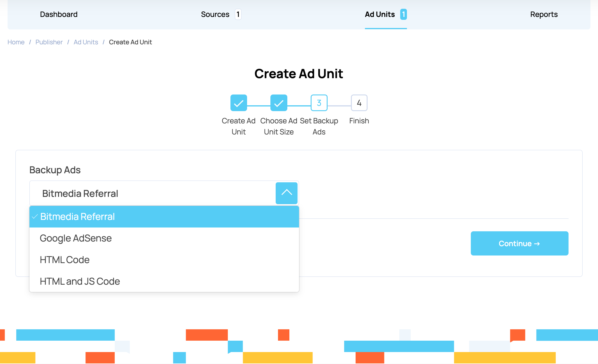Viewport: 598px width, 364px height.
Task: Click step 4 Finish indicator box
Action: coord(359,103)
